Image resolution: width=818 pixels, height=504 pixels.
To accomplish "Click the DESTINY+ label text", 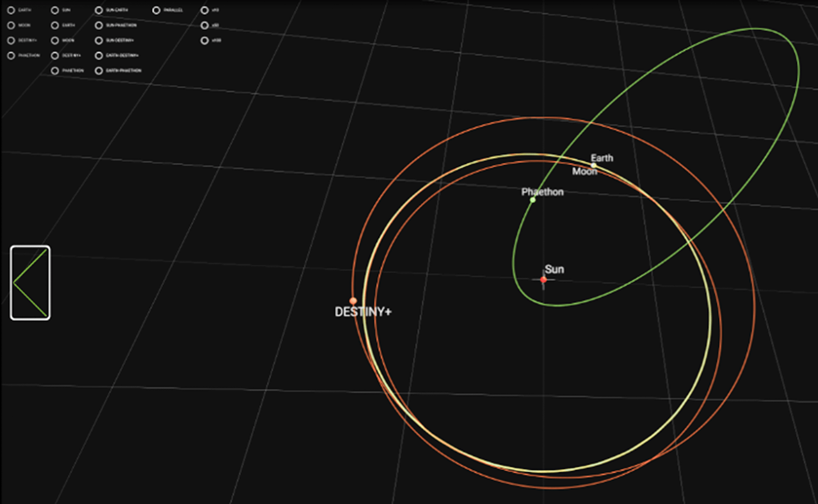I will pos(363,312).
